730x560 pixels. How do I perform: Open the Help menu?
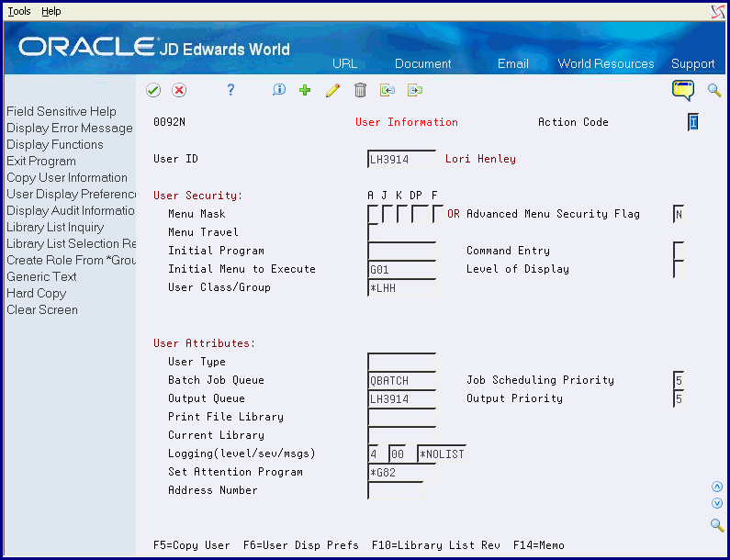point(51,11)
